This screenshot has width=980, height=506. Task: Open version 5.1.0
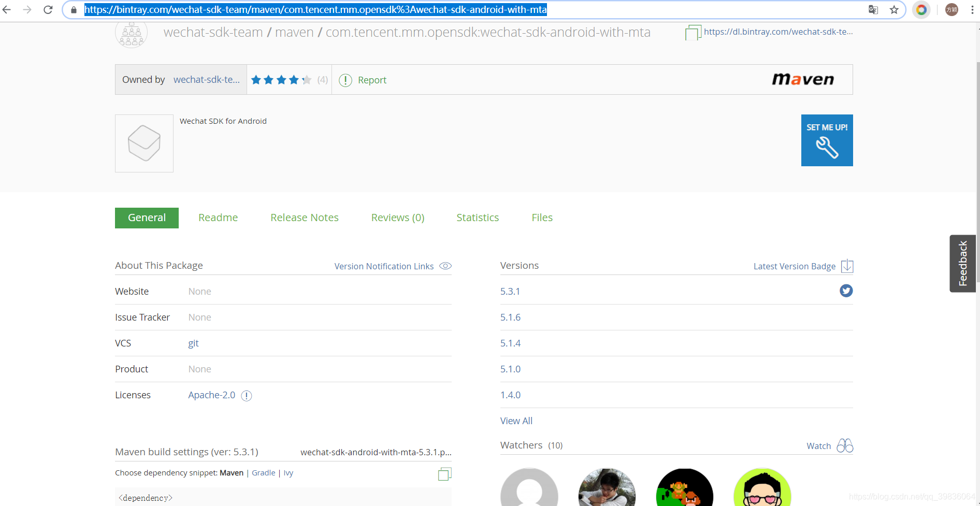pyautogui.click(x=510, y=369)
